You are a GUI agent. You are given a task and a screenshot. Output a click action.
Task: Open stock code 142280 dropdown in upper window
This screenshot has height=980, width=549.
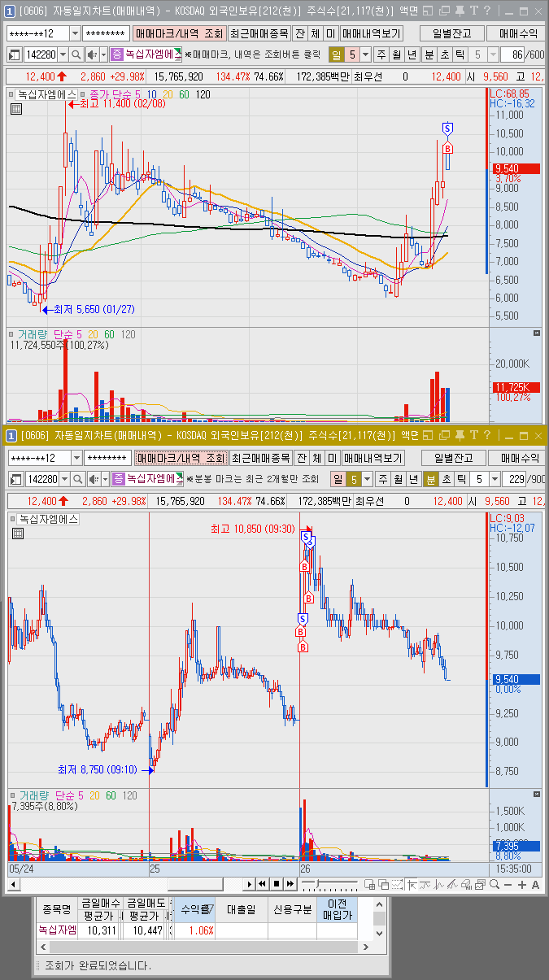63,54
